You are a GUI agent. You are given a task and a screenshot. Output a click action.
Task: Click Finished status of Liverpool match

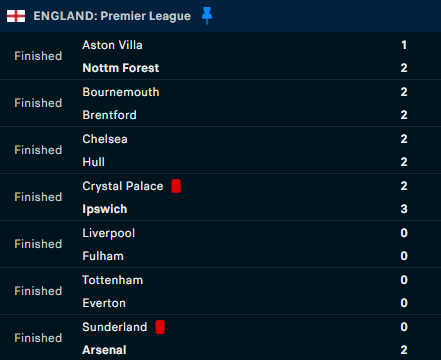coord(38,244)
